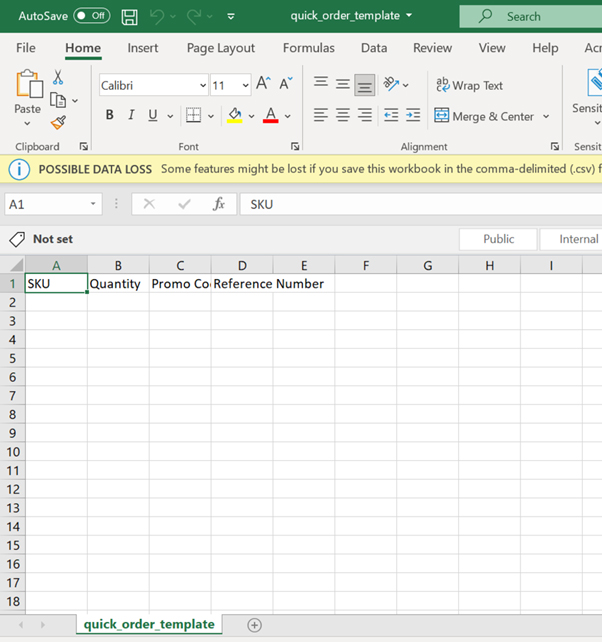The width and height of the screenshot is (602, 642).
Task: Switch to the View tab
Action: coord(492,48)
